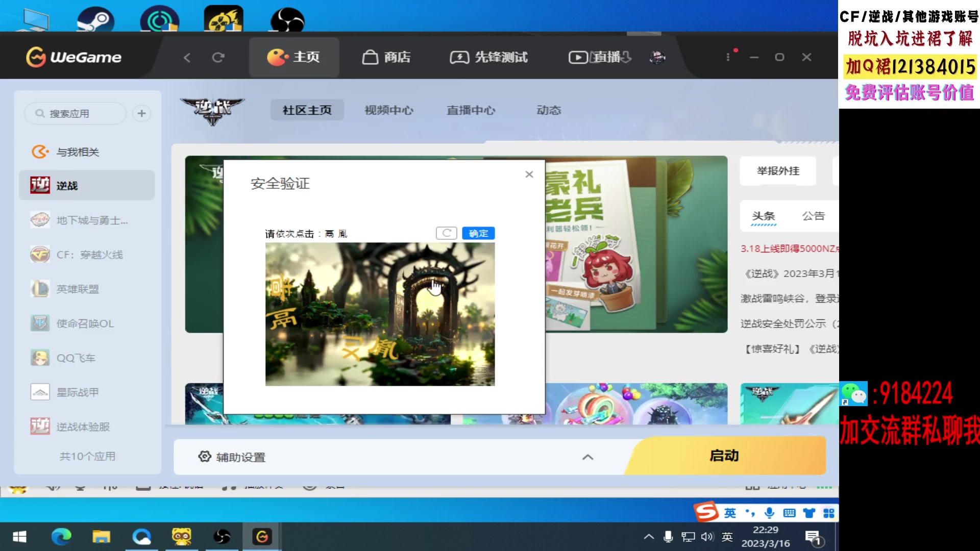This screenshot has height=551, width=980.
Task: Open WeGame from the taskbar
Action: (262, 537)
